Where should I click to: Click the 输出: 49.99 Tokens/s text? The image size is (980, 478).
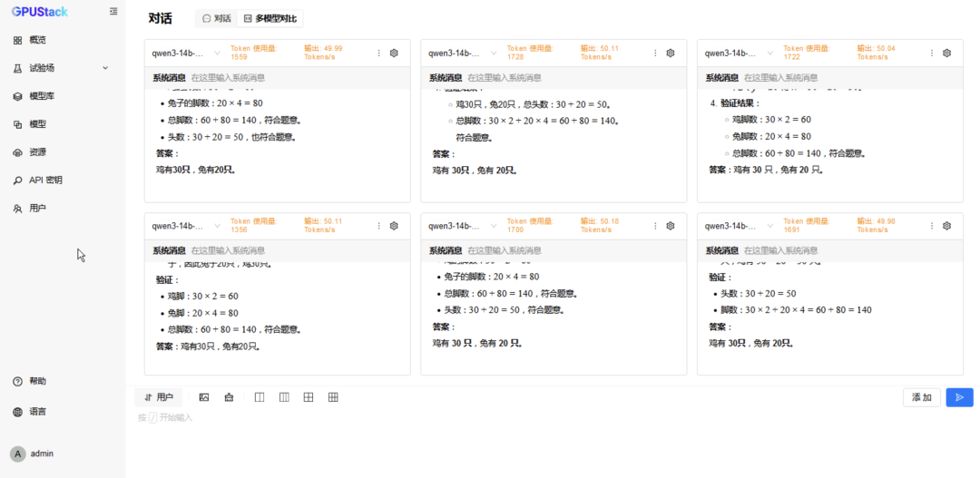324,53
